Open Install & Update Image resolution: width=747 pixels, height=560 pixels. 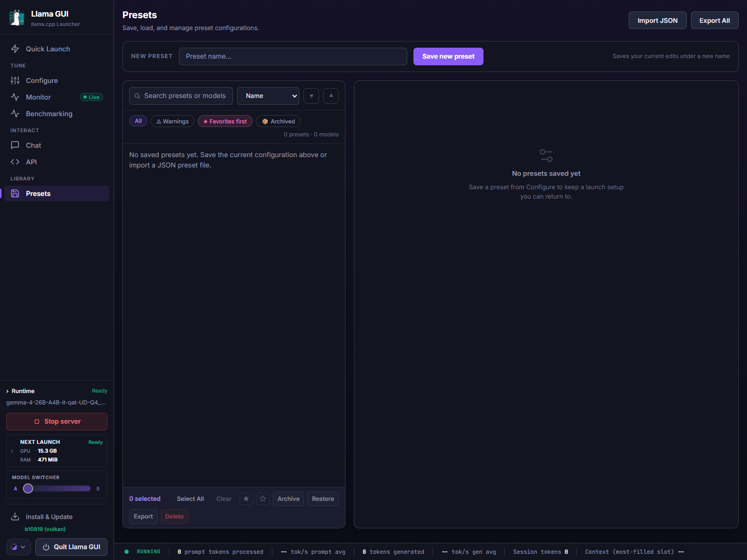[x=57, y=516]
